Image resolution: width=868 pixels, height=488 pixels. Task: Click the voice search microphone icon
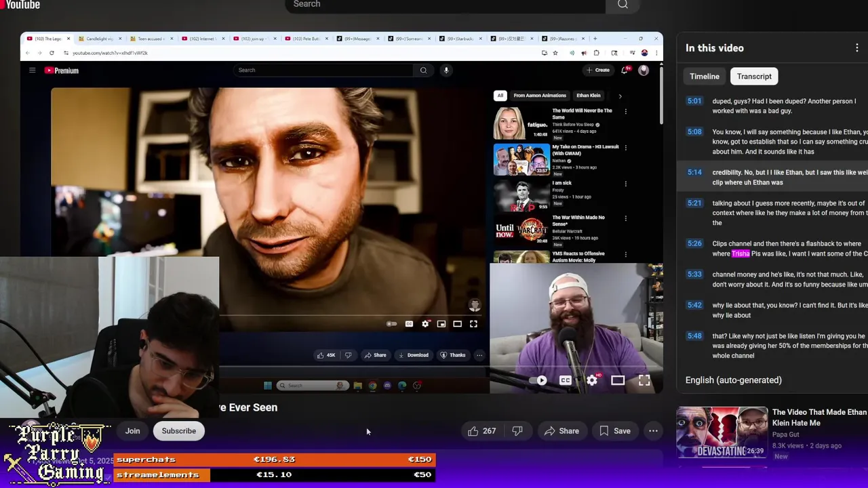(446, 70)
